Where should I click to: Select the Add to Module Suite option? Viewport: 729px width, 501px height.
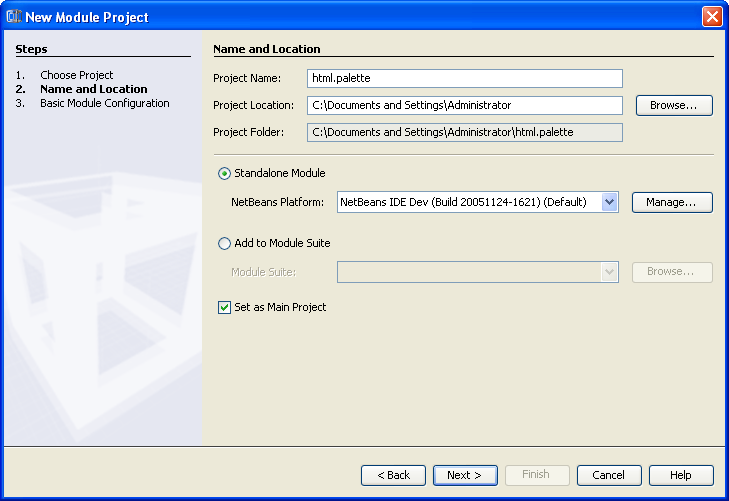tap(224, 243)
